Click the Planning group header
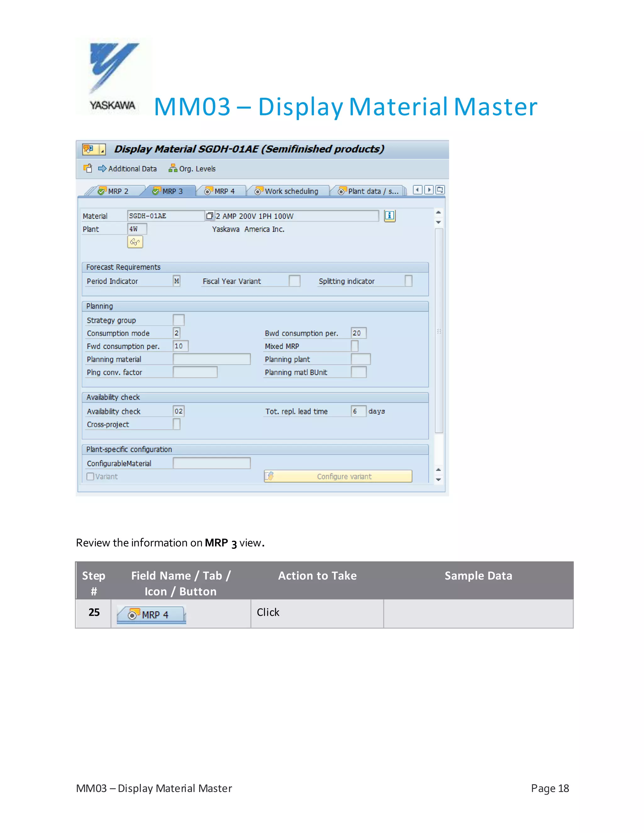Screen dimensions: 644x833 tap(255, 306)
